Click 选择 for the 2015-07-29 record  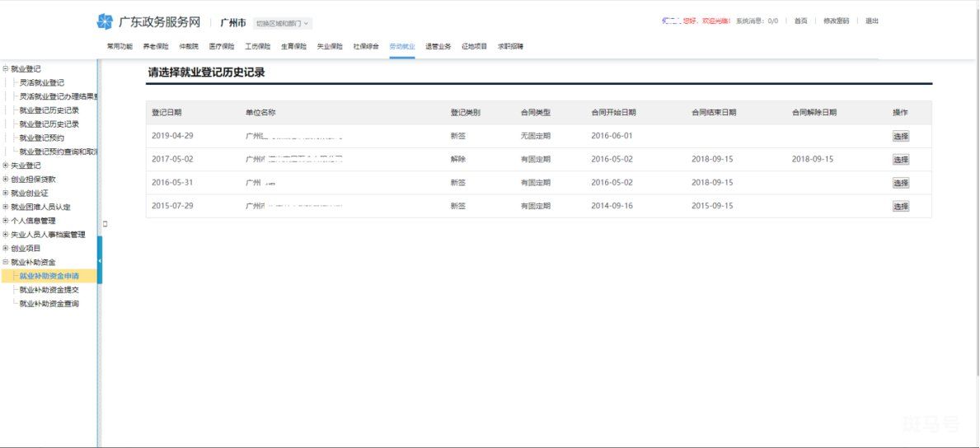[901, 206]
